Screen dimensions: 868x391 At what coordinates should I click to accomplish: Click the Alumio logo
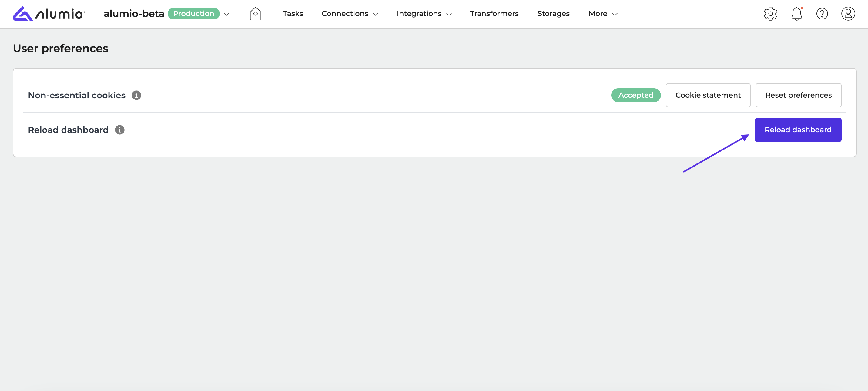(x=49, y=14)
